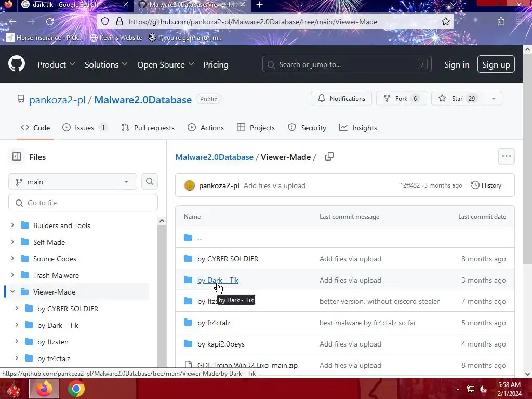This screenshot has width=532, height=399.
Task: Open the Start button on taskbar
Action: [x=13, y=389]
